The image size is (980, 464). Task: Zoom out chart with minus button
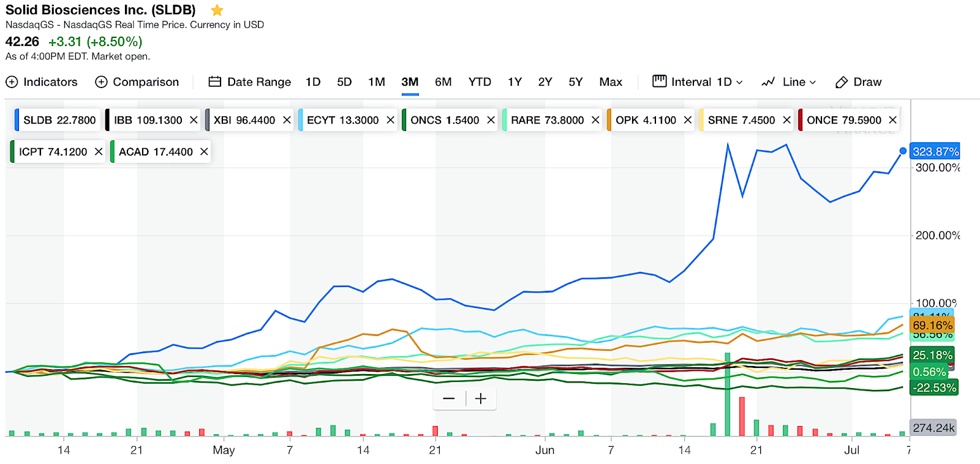(449, 399)
